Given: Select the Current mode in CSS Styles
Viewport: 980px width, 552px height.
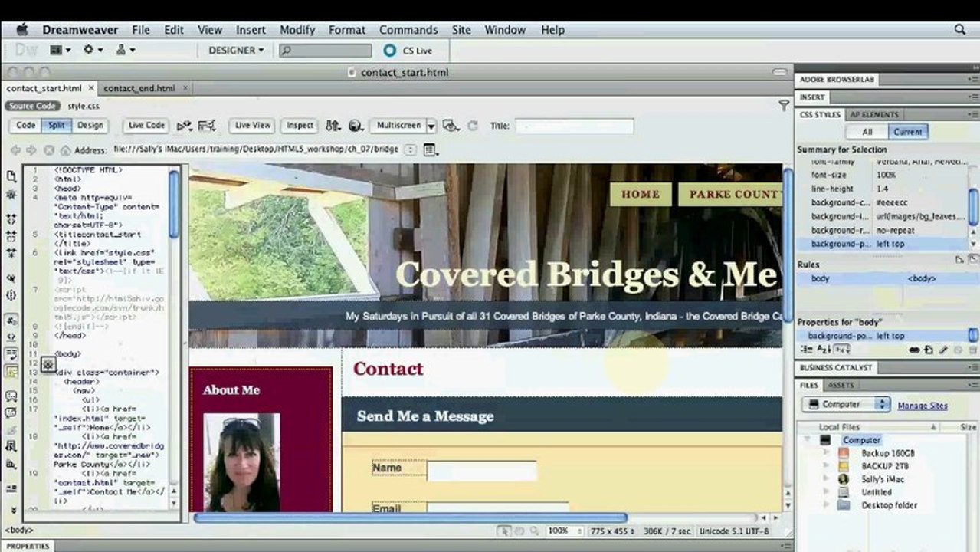Looking at the screenshot, I should click(x=908, y=132).
